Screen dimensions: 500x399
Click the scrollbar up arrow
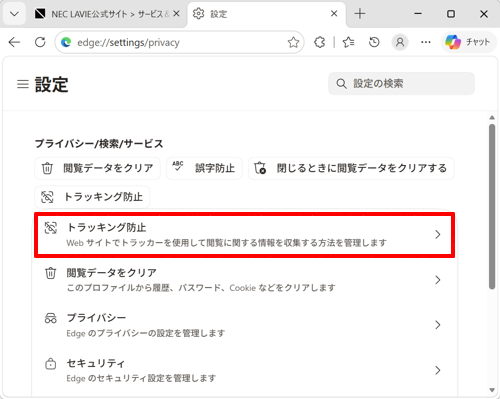(x=492, y=117)
